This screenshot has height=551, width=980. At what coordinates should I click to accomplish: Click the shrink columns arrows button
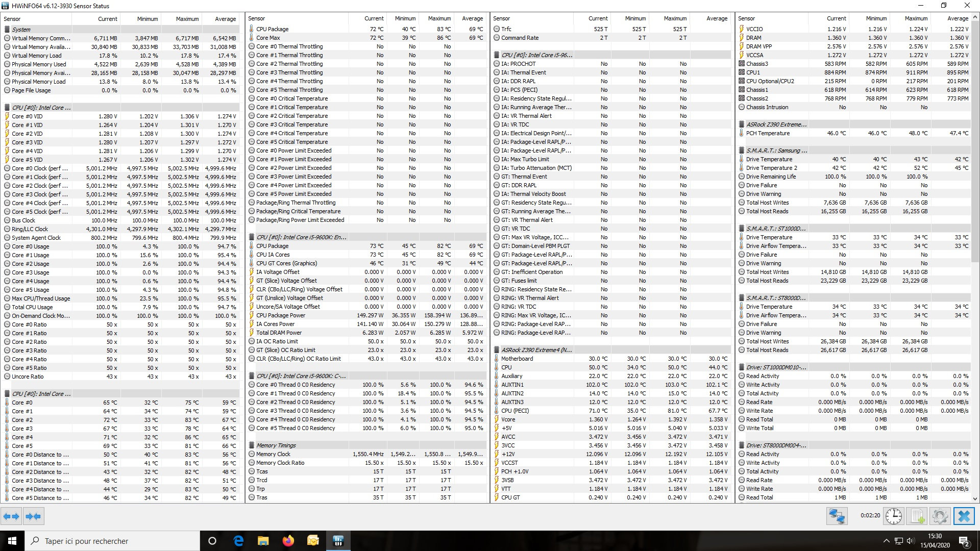click(x=33, y=516)
